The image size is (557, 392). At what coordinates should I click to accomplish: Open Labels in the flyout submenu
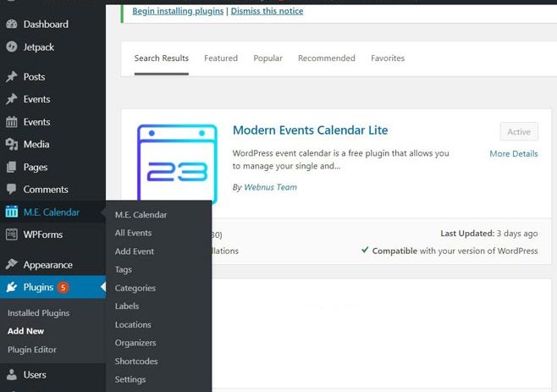(127, 306)
